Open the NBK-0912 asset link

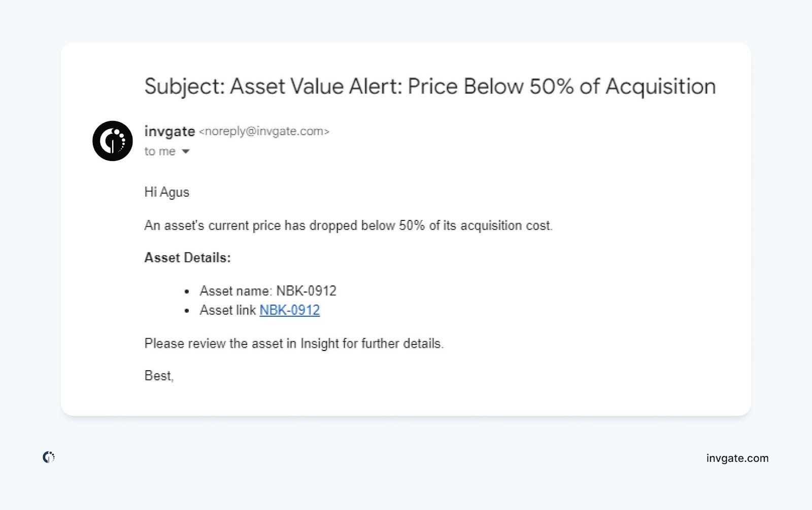289,310
